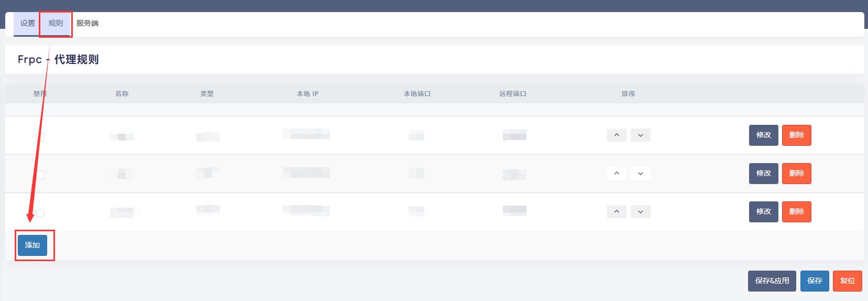
Task: Click the blue 保存 button
Action: tap(815, 281)
